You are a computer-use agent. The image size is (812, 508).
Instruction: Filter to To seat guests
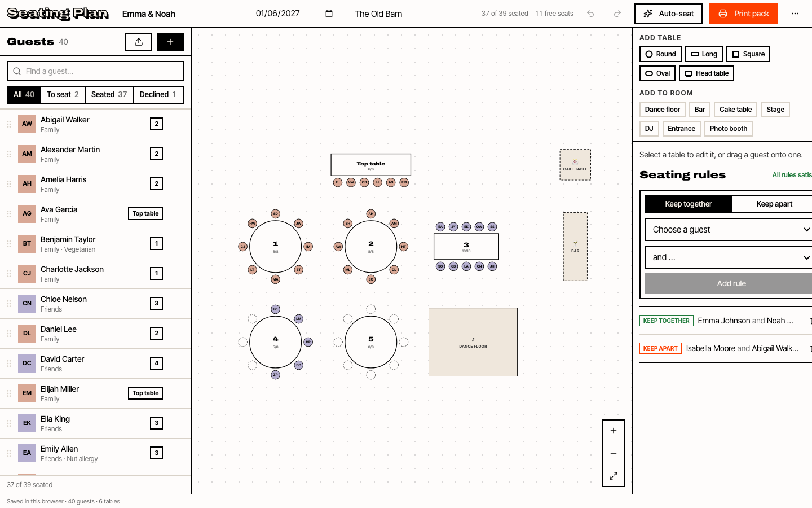point(63,94)
